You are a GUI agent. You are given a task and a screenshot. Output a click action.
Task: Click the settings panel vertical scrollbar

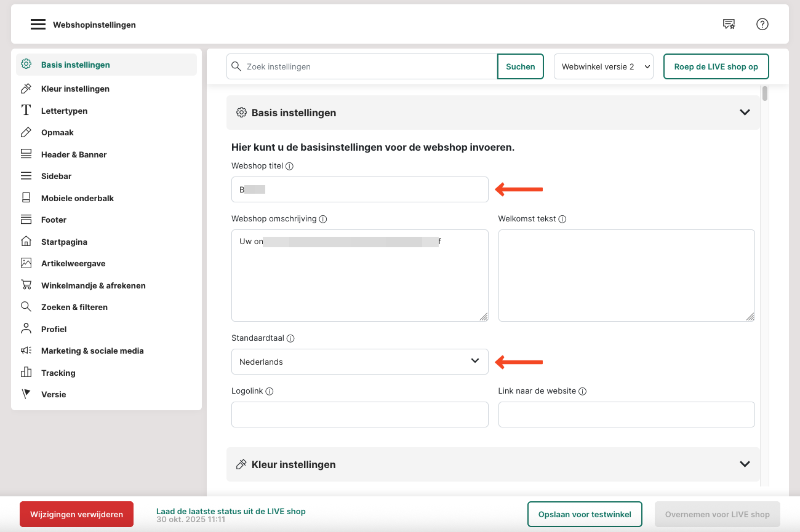764,93
